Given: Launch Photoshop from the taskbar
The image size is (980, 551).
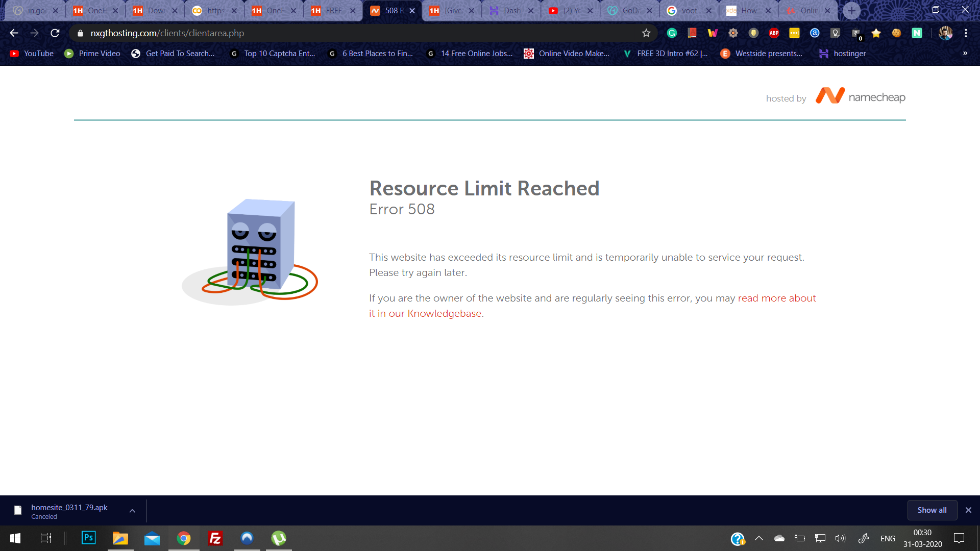Looking at the screenshot, I should 88,538.
